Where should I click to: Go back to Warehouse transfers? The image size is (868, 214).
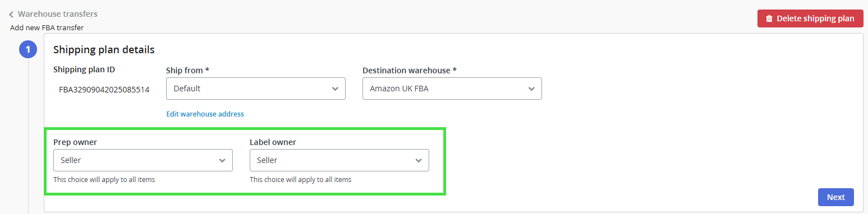[57, 14]
